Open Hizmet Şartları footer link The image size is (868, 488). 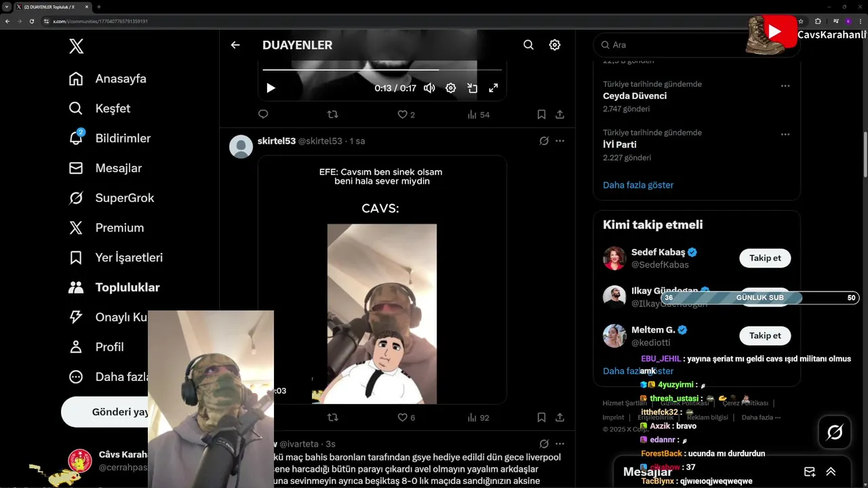click(x=625, y=403)
